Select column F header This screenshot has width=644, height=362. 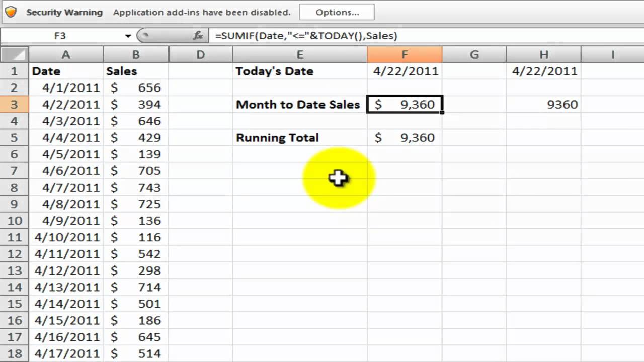[405, 55]
